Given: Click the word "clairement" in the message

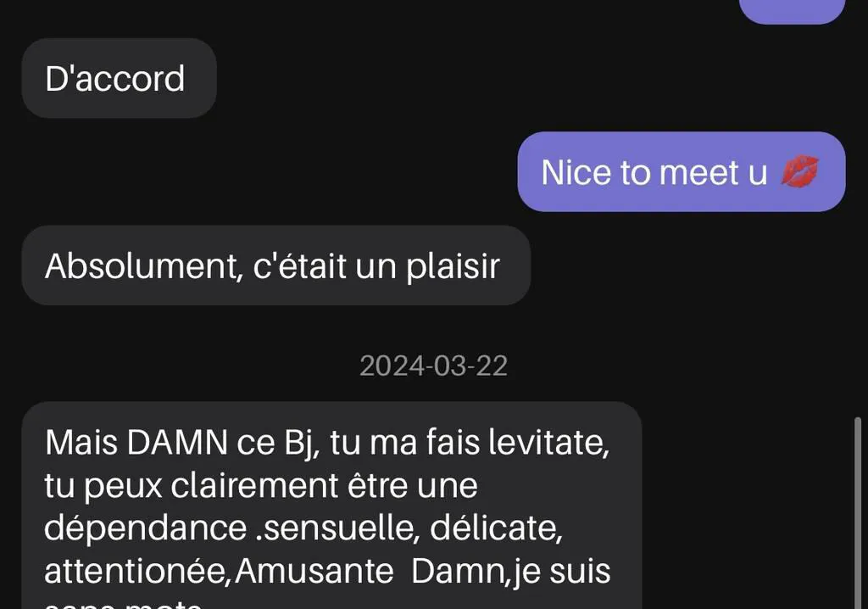Looking at the screenshot, I should 254,486.
